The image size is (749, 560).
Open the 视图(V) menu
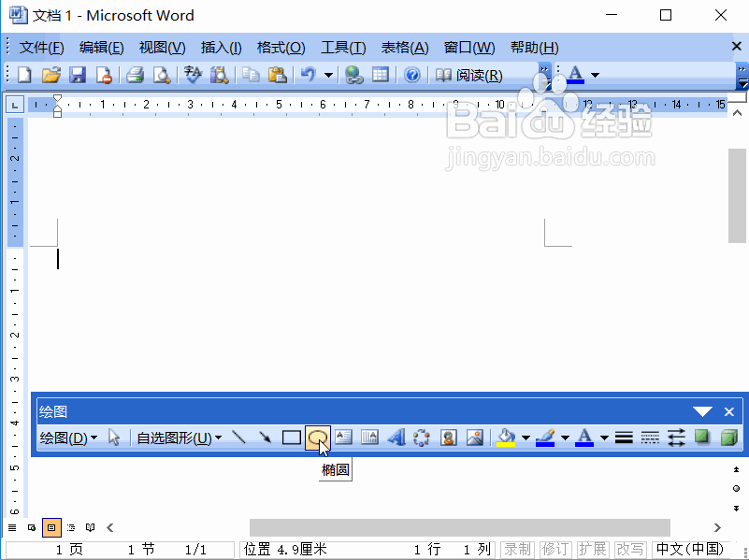click(x=162, y=48)
